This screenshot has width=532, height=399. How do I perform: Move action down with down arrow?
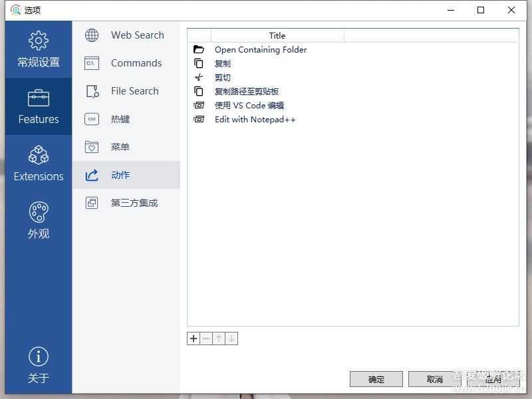[x=231, y=338]
